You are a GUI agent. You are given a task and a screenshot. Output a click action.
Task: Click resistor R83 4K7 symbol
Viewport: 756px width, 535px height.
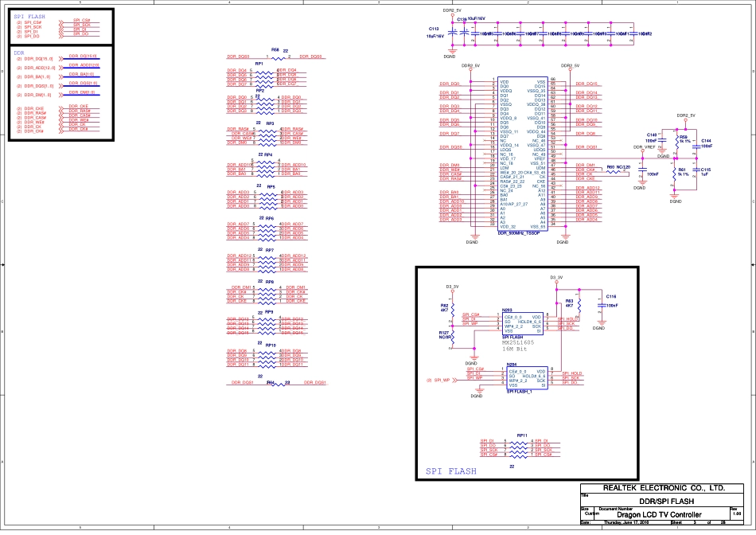tap(579, 304)
